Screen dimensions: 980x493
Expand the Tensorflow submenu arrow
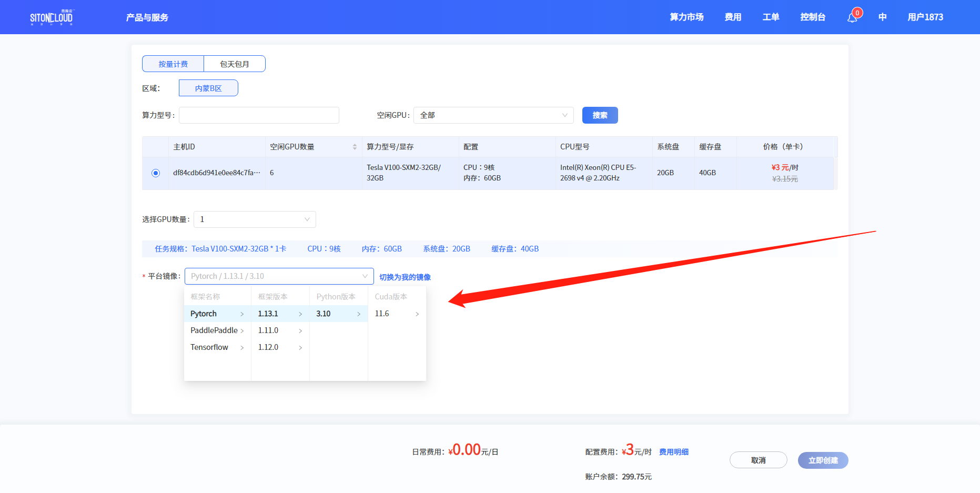point(242,348)
